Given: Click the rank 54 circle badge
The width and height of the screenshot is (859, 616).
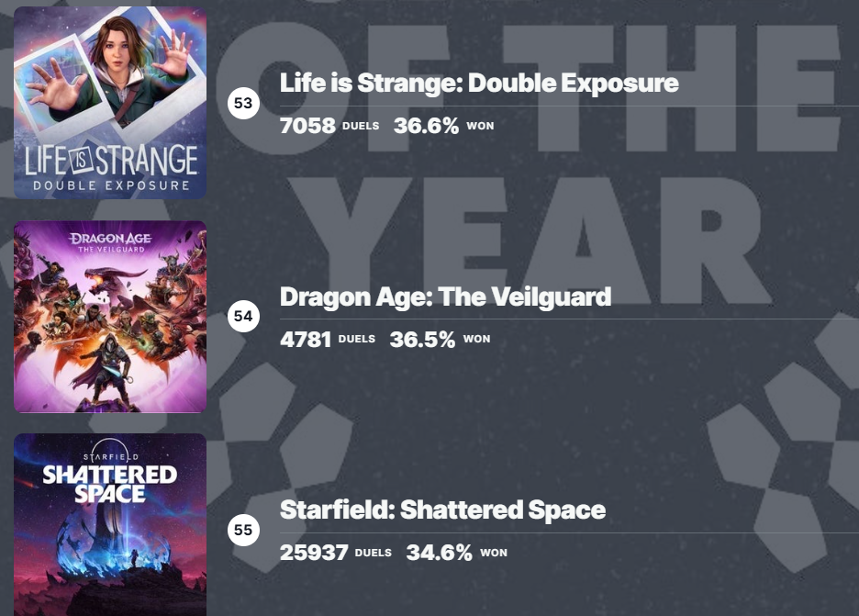Looking at the screenshot, I should click(243, 317).
